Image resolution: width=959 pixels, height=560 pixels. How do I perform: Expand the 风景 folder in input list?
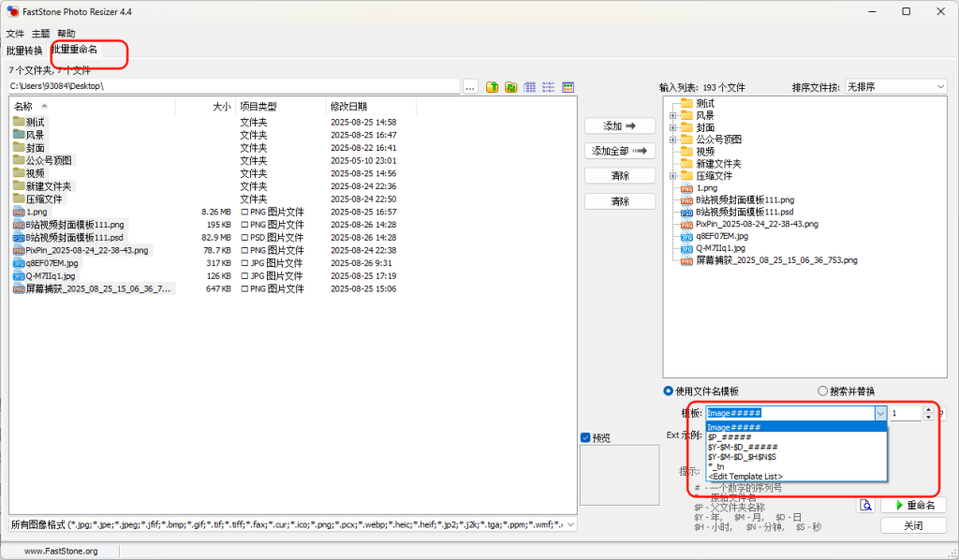(672, 115)
